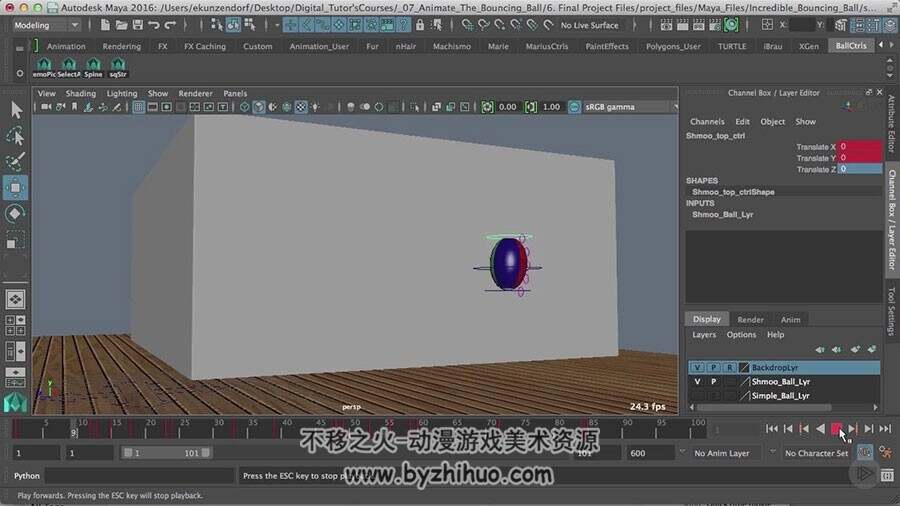This screenshot has width=900, height=506.
Task: Toggle visibility box of Simple_Ball_Lyr
Action: pos(697,396)
